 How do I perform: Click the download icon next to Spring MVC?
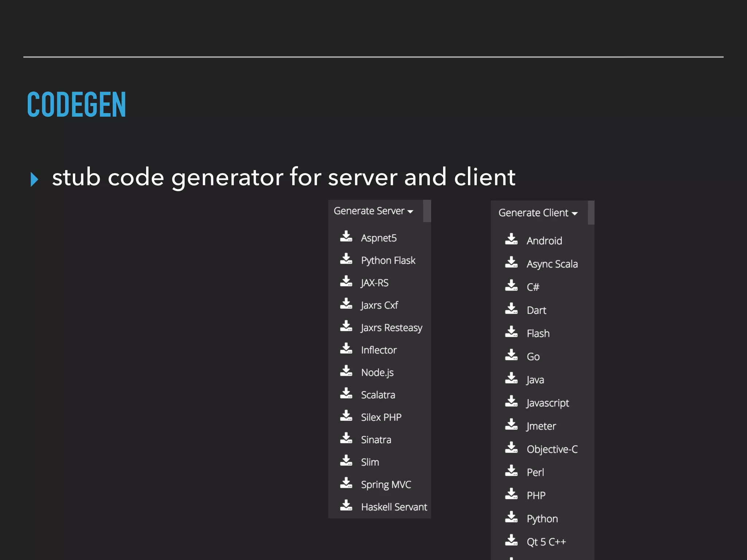click(346, 483)
